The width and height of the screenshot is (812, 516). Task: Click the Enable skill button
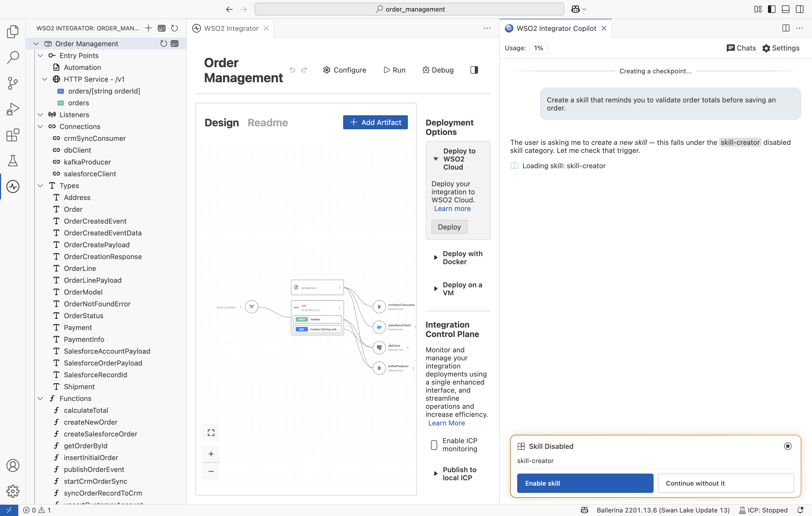[x=585, y=483]
